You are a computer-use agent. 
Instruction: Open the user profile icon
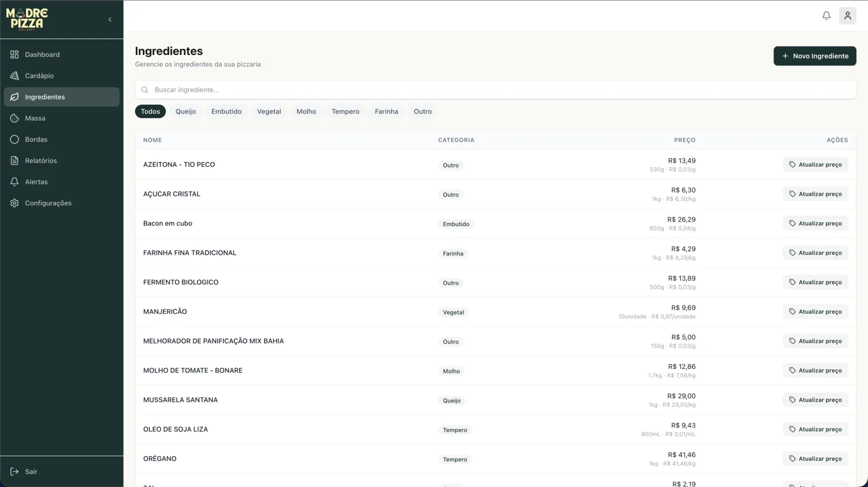tap(847, 16)
